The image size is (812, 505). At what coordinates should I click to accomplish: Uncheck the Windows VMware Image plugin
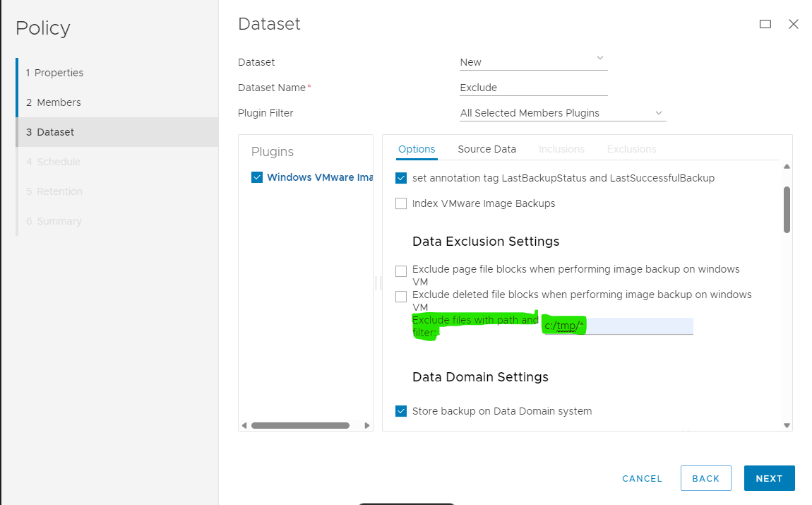click(257, 177)
